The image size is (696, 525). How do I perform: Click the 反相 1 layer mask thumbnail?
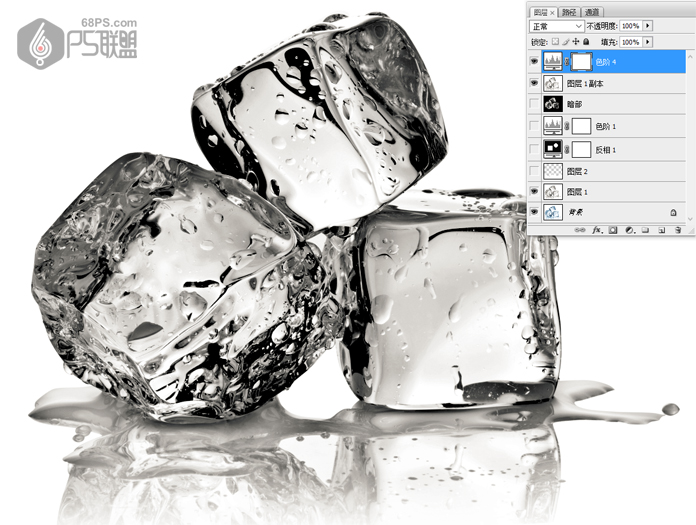tap(579, 148)
